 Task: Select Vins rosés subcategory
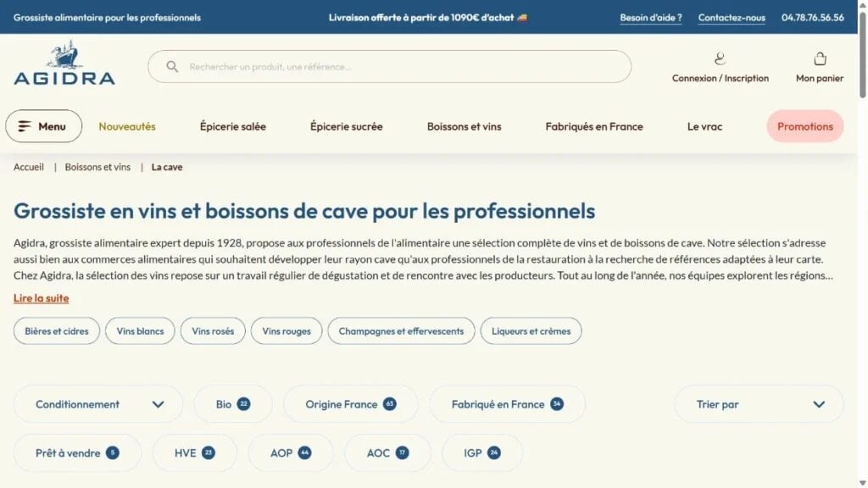pos(213,331)
